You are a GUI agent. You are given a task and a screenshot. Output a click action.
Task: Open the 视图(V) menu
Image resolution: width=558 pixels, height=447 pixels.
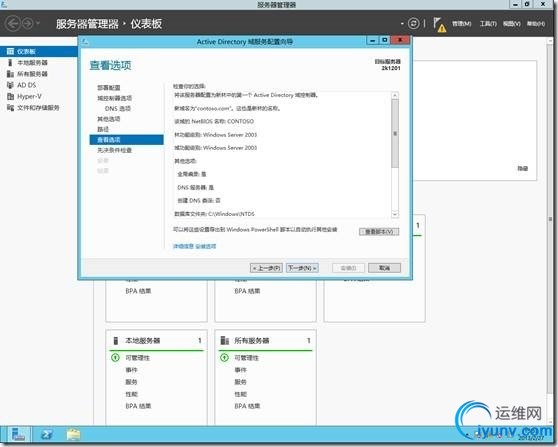[512, 24]
